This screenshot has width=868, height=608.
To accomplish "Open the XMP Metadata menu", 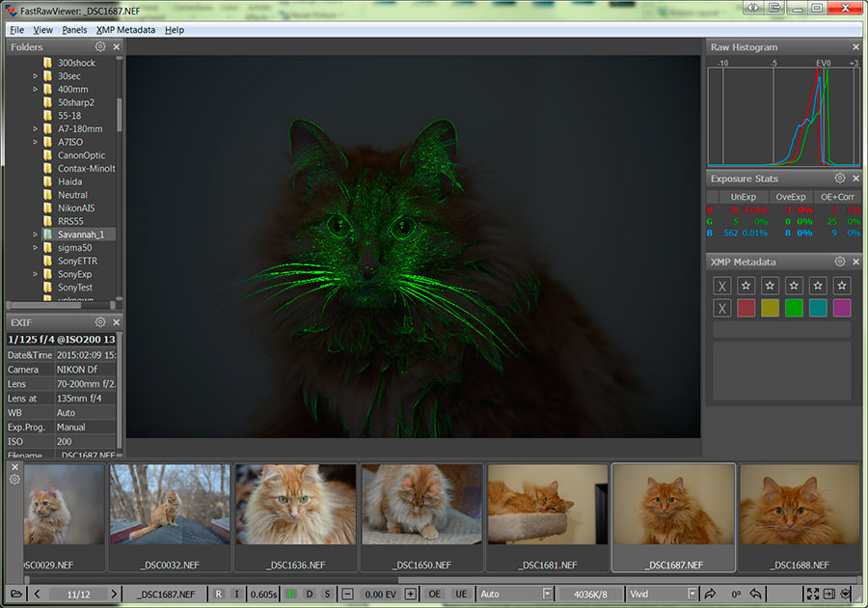I will tap(125, 30).
